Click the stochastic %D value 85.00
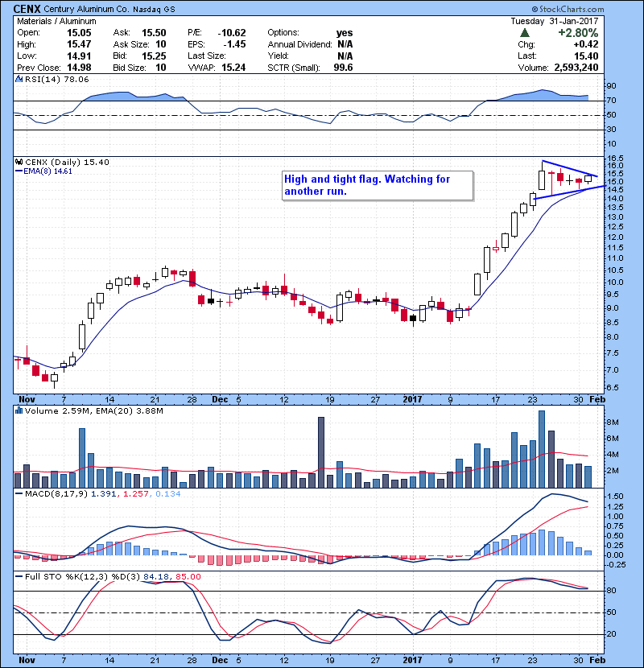The height and width of the screenshot is (668, 644). point(188,576)
